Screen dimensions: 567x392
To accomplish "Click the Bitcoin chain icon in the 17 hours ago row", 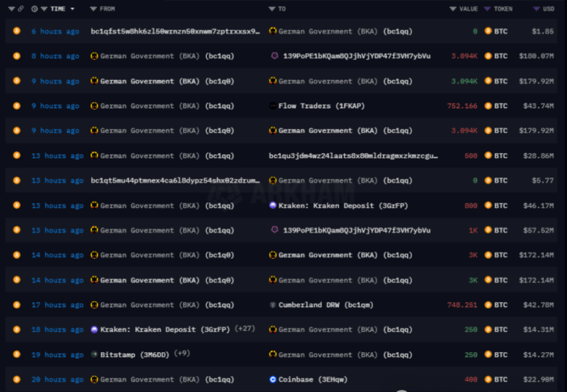I will [x=17, y=304].
